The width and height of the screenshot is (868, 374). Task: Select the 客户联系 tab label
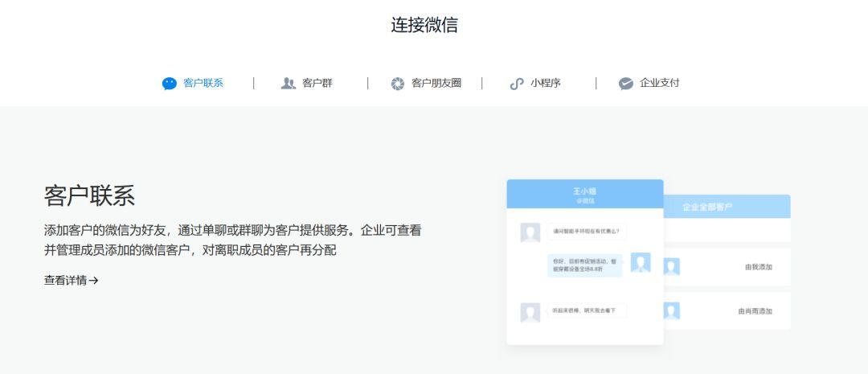click(203, 83)
